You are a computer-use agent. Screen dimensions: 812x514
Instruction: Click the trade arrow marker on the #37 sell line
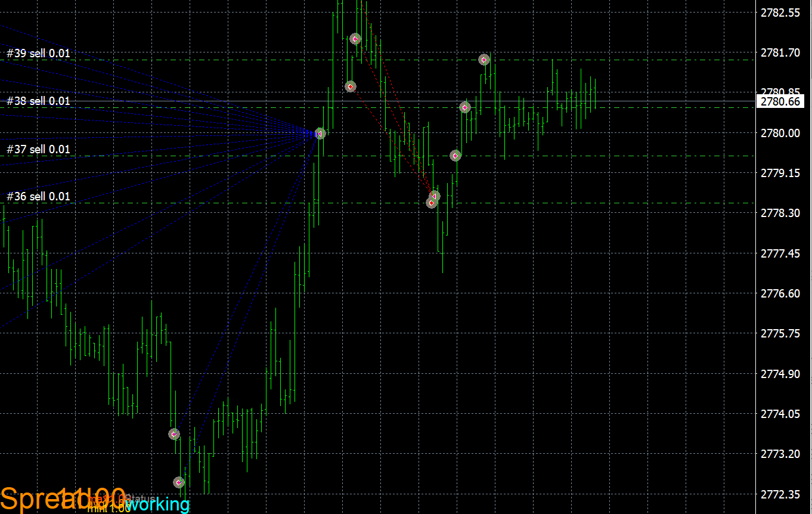[x=455, y=156]
